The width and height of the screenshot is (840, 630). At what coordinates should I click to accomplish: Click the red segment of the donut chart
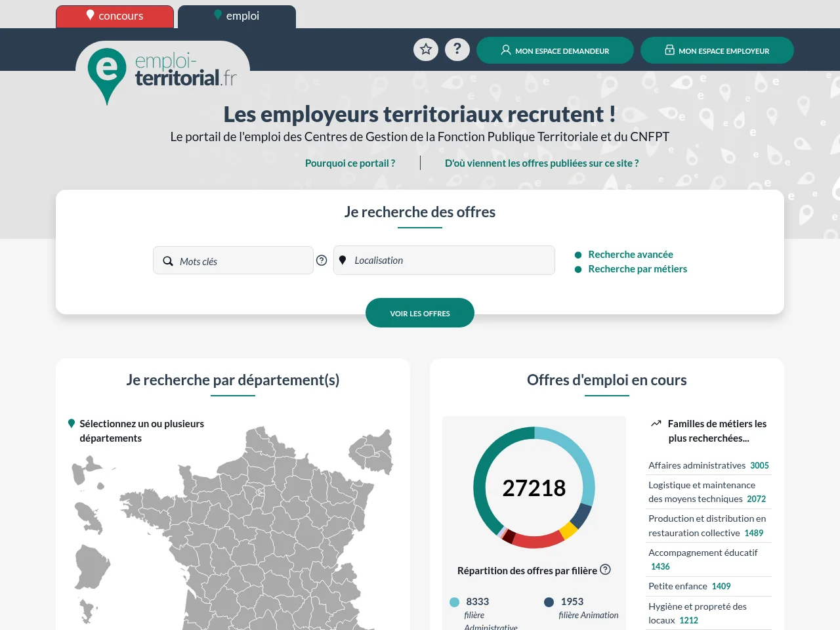click(x=537, y=541)
